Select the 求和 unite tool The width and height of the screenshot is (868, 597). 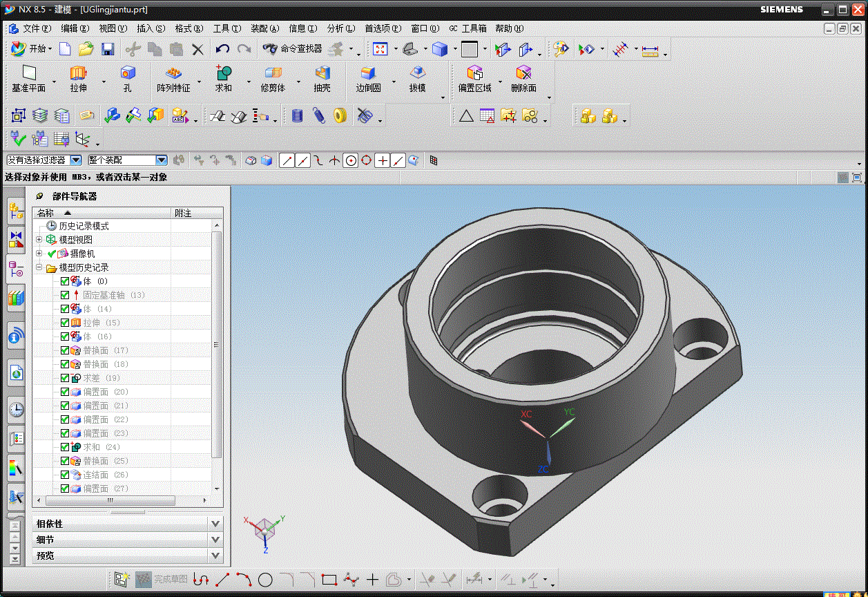point(224,79)
